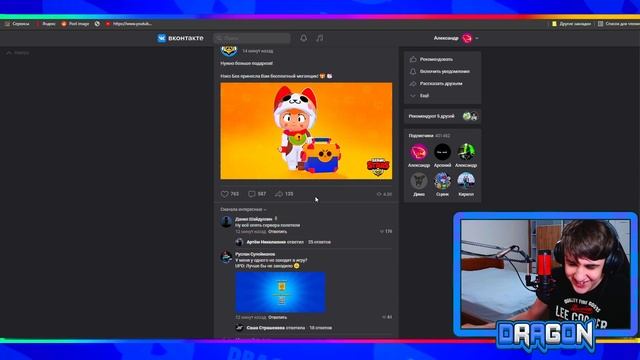Open Руслан's commenter avatar
Image resolution: width=640 pixels, height=360 pixels.
tap(226, 257)
